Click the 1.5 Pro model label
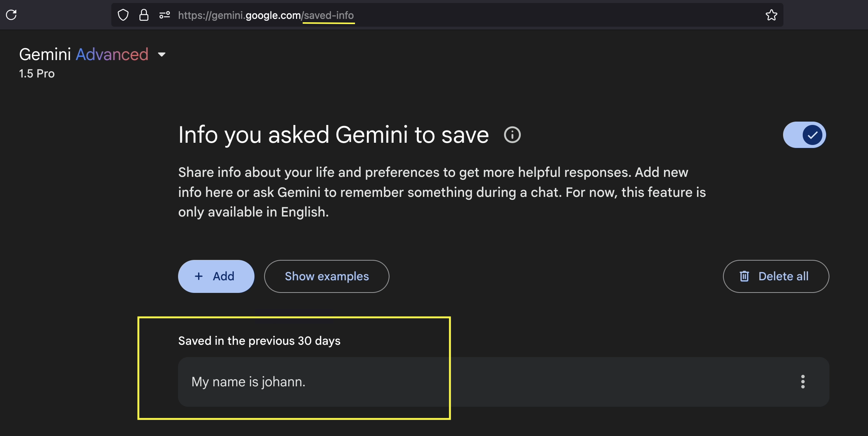 point(37,73)
